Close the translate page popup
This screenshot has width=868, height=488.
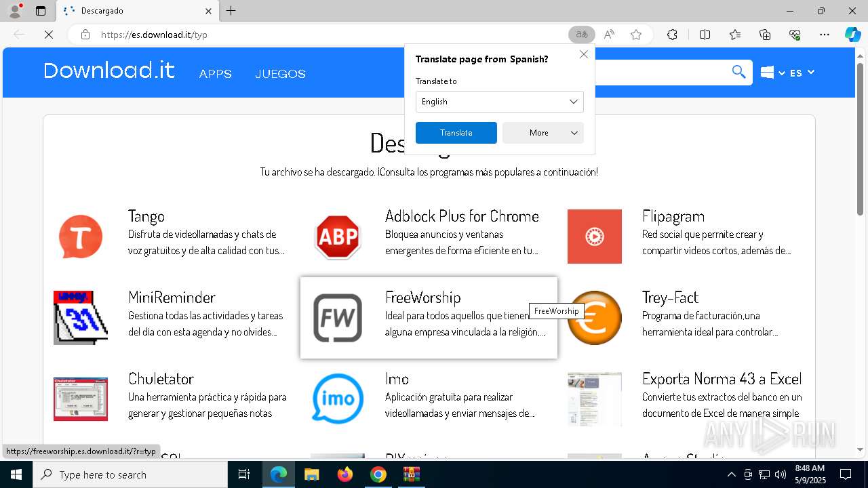[584, 54]
